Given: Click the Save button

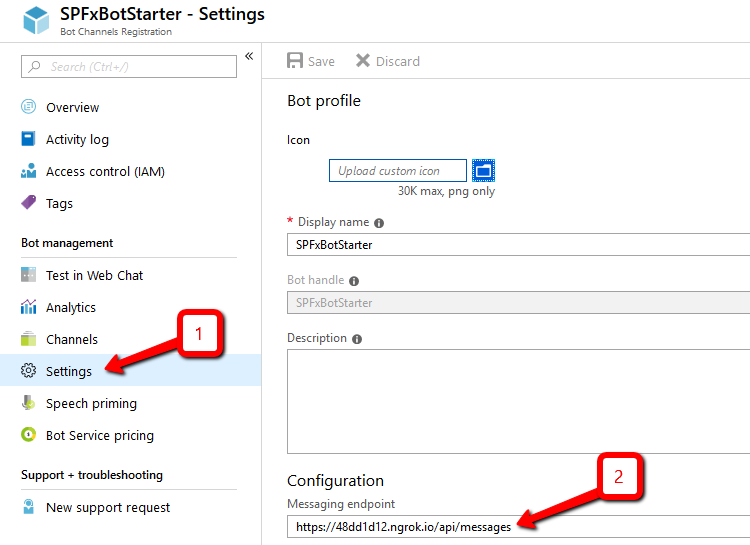Looking at the screenshot, I should pos(311,61).
